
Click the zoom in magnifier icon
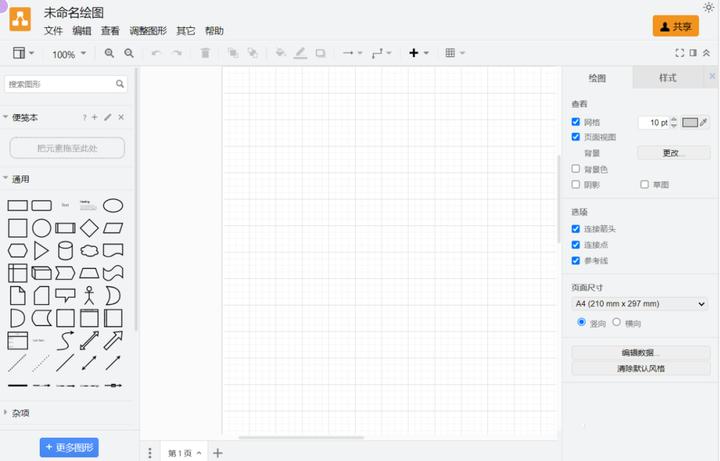[x=110, y=53]
